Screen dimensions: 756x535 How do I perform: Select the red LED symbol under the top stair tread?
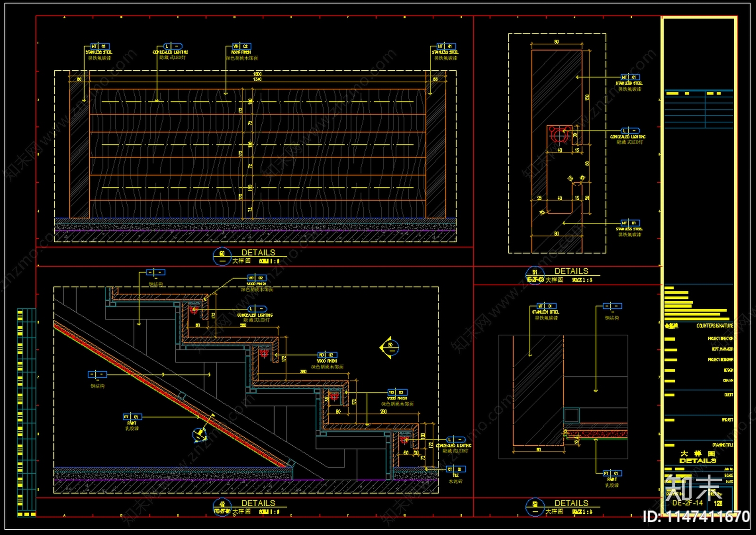194,310
